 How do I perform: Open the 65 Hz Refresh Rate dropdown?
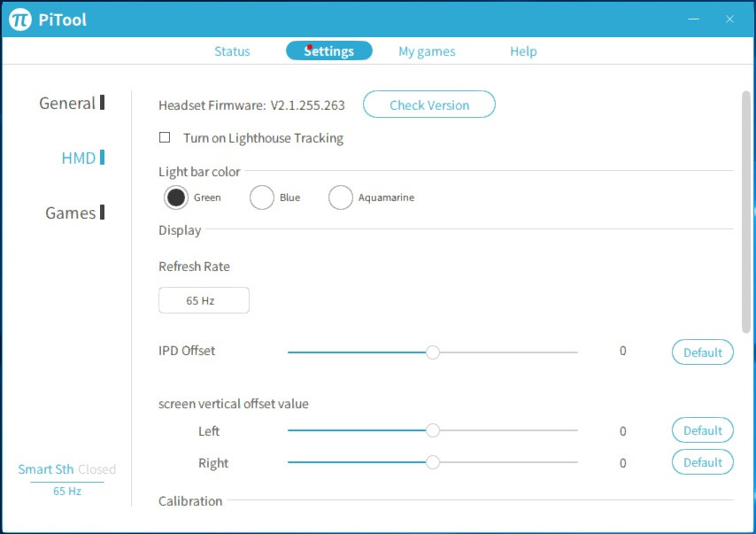[x=204, y=300]
